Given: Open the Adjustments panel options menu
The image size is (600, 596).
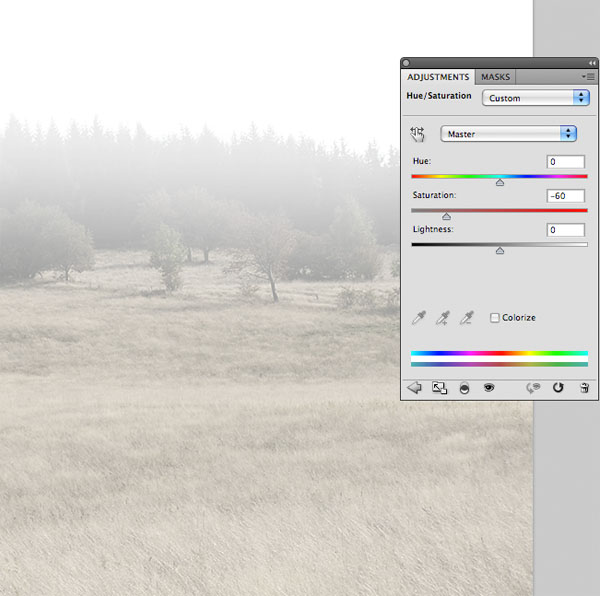Looking at the screenshot, I should (588, 77).
